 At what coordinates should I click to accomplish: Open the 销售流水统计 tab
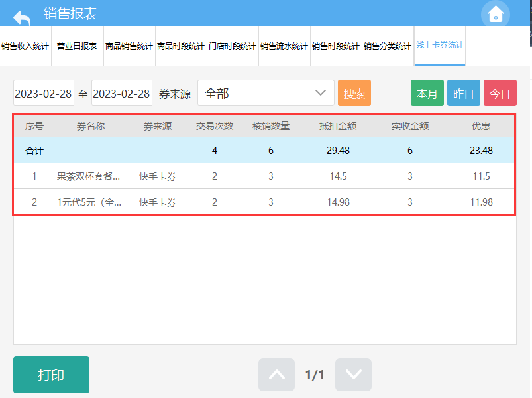pyautogui.click(x=284, y=46)
